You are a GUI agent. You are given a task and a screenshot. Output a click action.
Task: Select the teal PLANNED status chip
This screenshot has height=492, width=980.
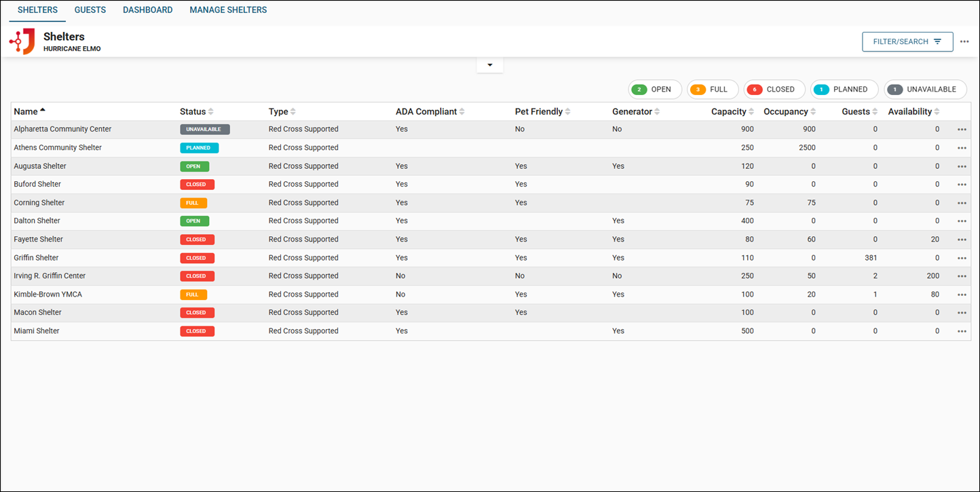click(844, 90)
